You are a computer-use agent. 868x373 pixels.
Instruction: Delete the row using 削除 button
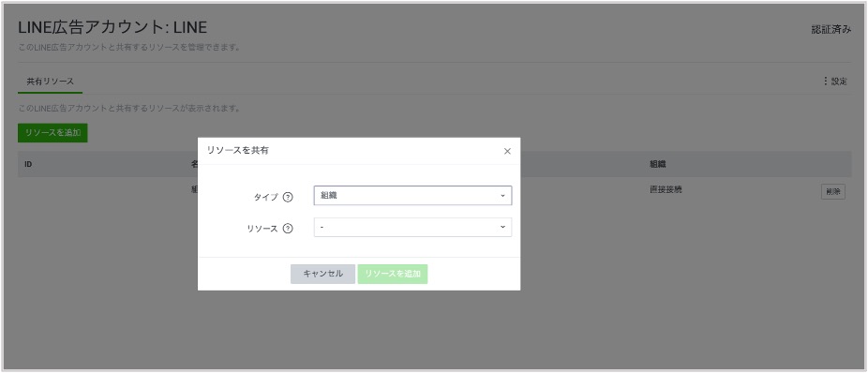(x=832, y=192)
